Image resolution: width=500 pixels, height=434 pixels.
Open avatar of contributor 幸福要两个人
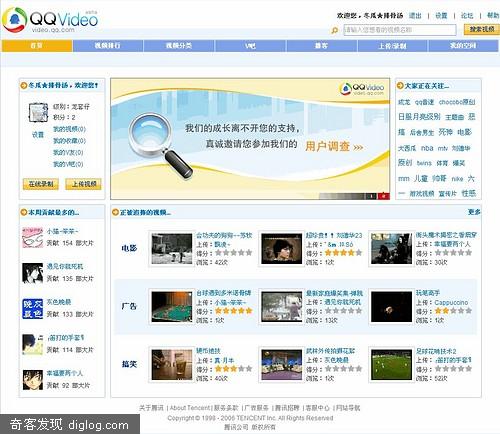tap(32, 380)
